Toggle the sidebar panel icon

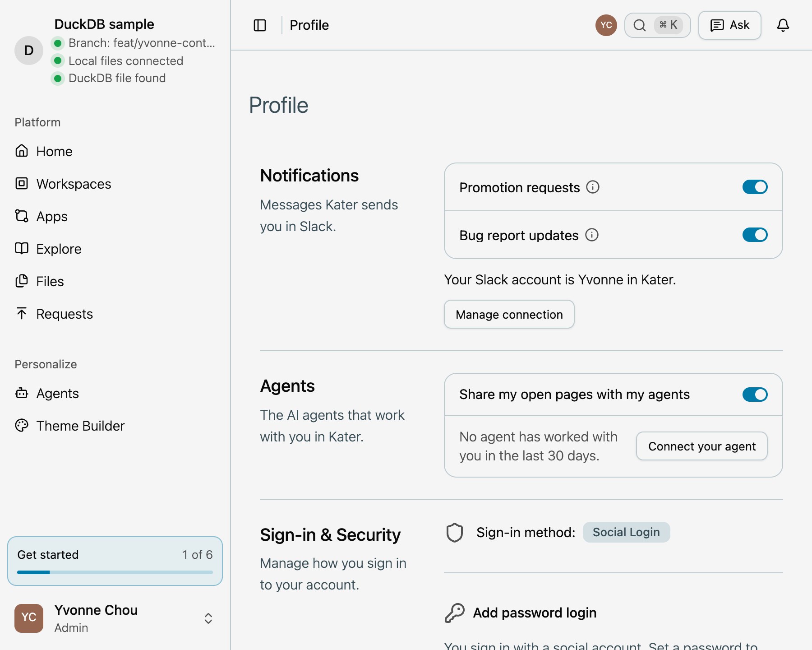point(260,25)
